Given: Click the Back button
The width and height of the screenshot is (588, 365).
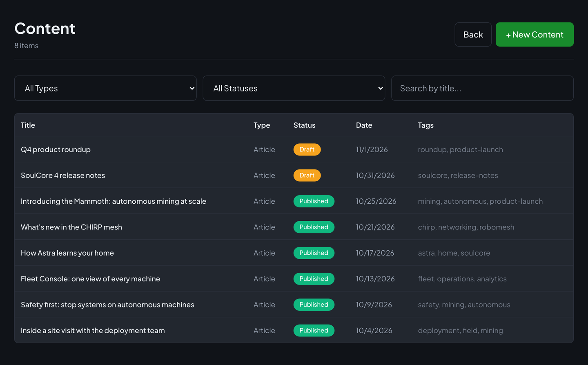Looking at the screenshot, I should (473, 35).
